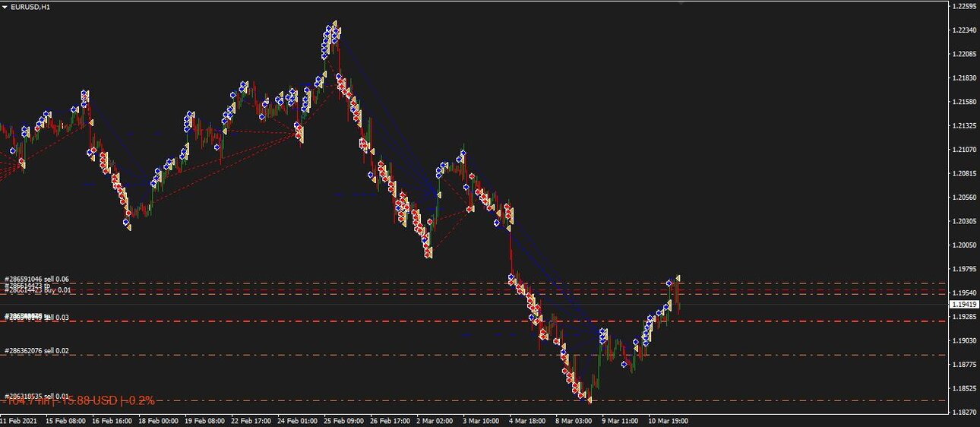Click the 1.19795 price scale label
This screenshot has width=980, height=427.
click(964, 269)
